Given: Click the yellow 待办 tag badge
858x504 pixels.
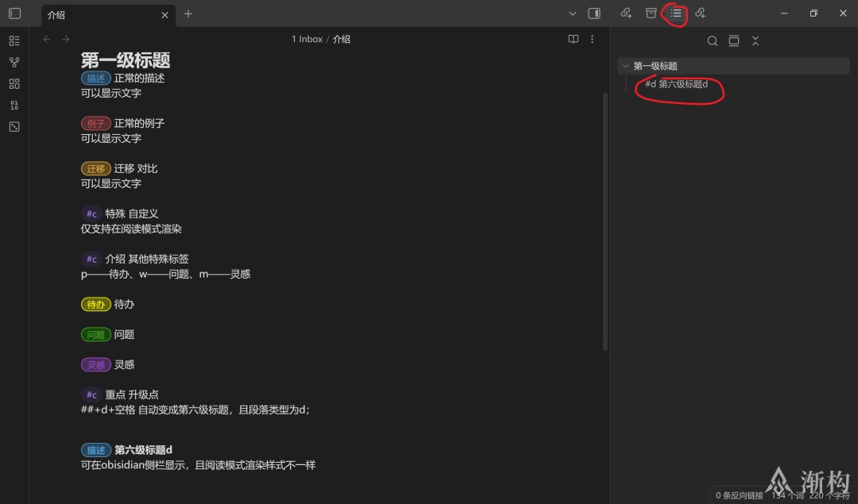Looking at the screenshot, I should [95, 305].
